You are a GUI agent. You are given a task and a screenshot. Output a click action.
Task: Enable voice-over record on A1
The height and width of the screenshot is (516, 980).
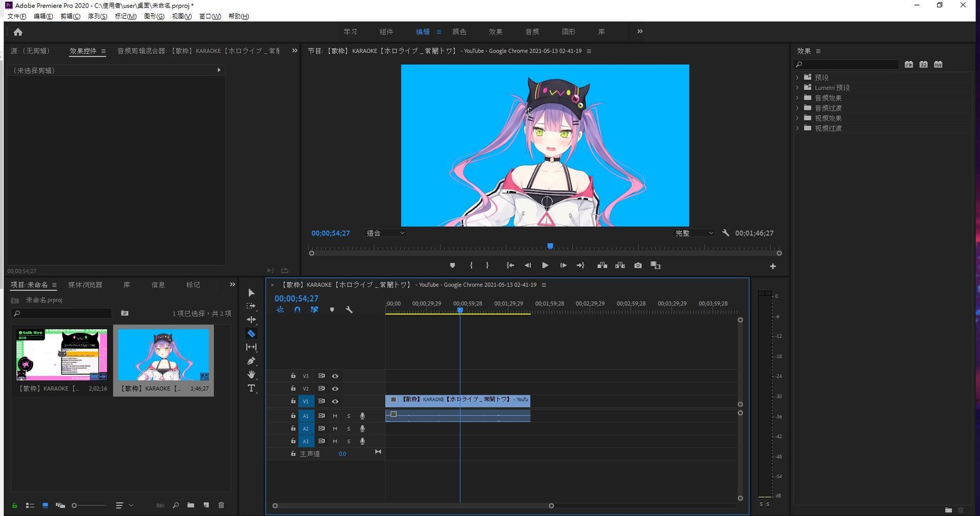[362, 416]
